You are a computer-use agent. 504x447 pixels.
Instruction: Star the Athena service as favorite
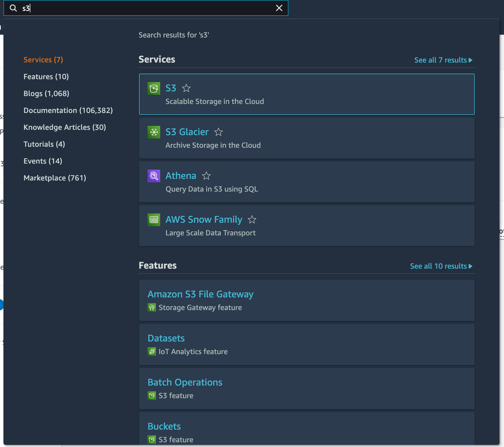tap(206, 176)
